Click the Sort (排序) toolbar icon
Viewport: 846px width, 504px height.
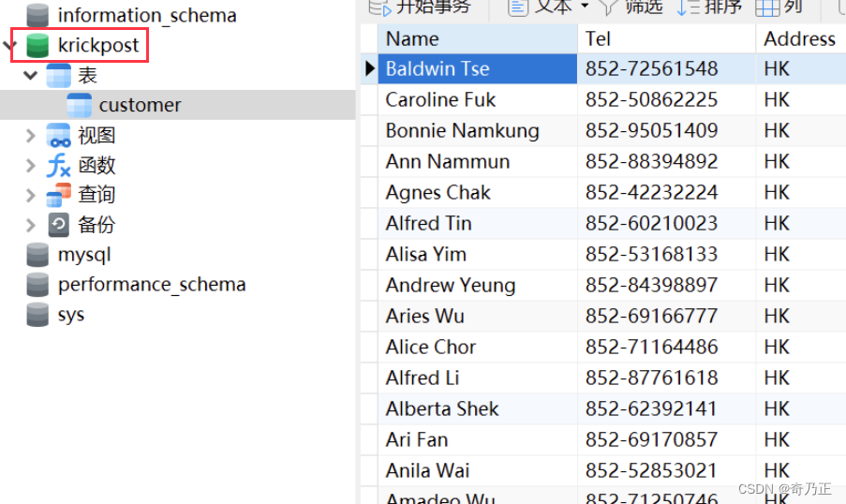[x=689, y=7]
